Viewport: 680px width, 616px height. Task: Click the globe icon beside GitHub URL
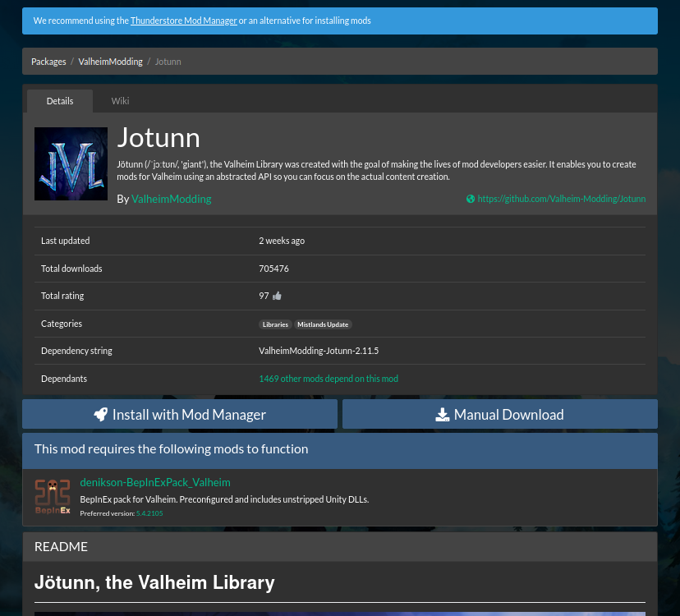click(471, 199)
